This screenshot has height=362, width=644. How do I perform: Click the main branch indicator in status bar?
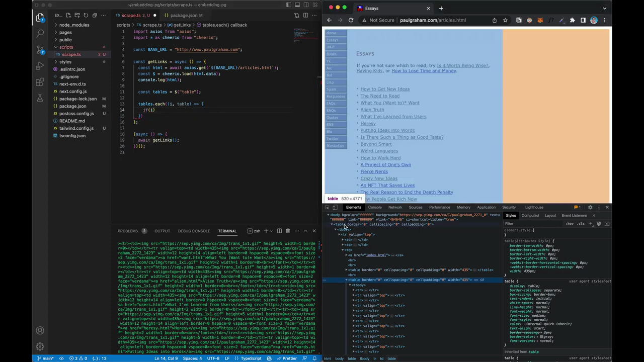(x=45, y=358)
